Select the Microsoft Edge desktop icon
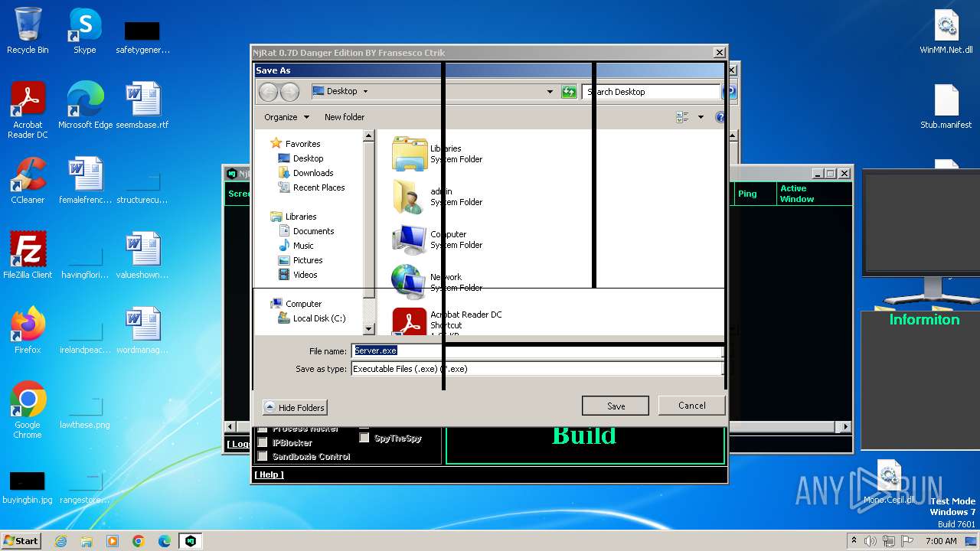The height and width of the screenshot is (551, 980). coord(85,106)
